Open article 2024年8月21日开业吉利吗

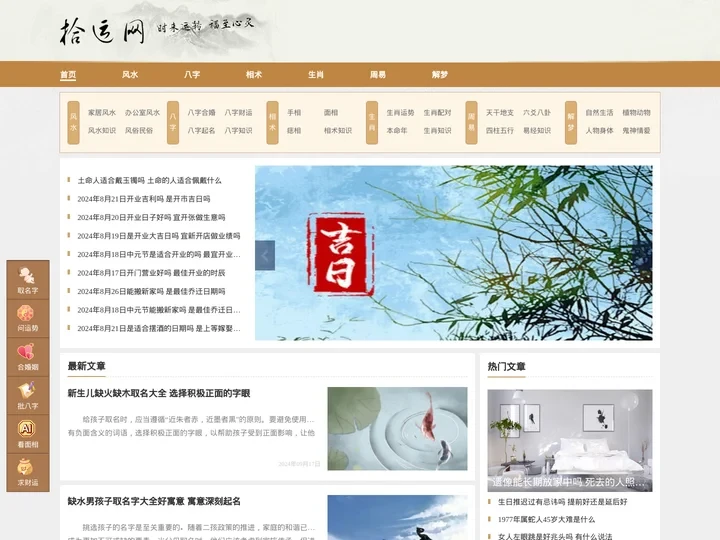pos(144,199)
